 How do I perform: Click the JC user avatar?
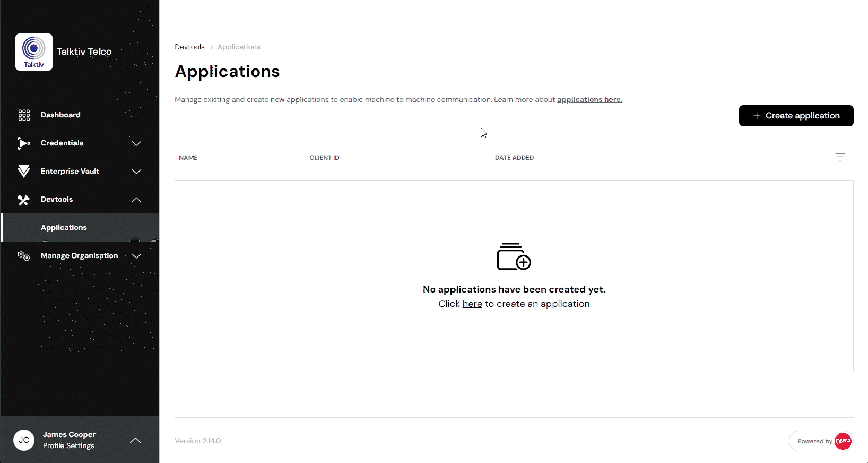coord(24,440)
